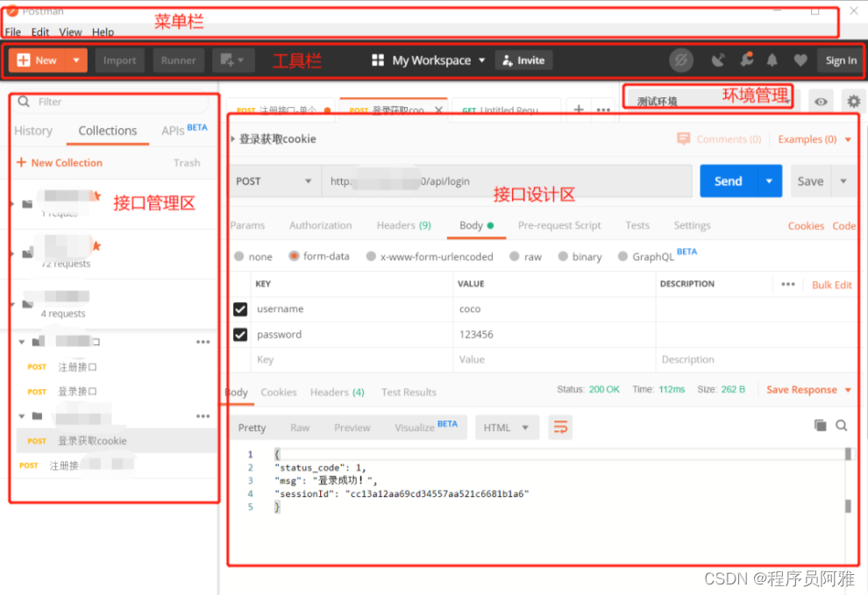Click the Filter search field in the sidebar
This screenshot has width=868, height=595.
(x=112, y=102)
